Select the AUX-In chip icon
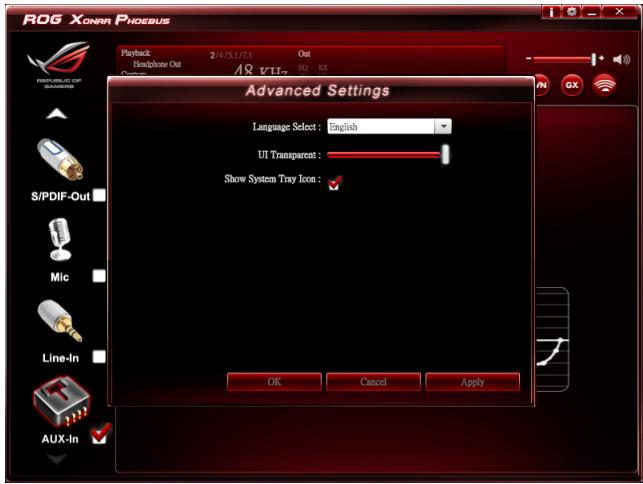Viewport: 643px width, 484px height. click(62, 401)
